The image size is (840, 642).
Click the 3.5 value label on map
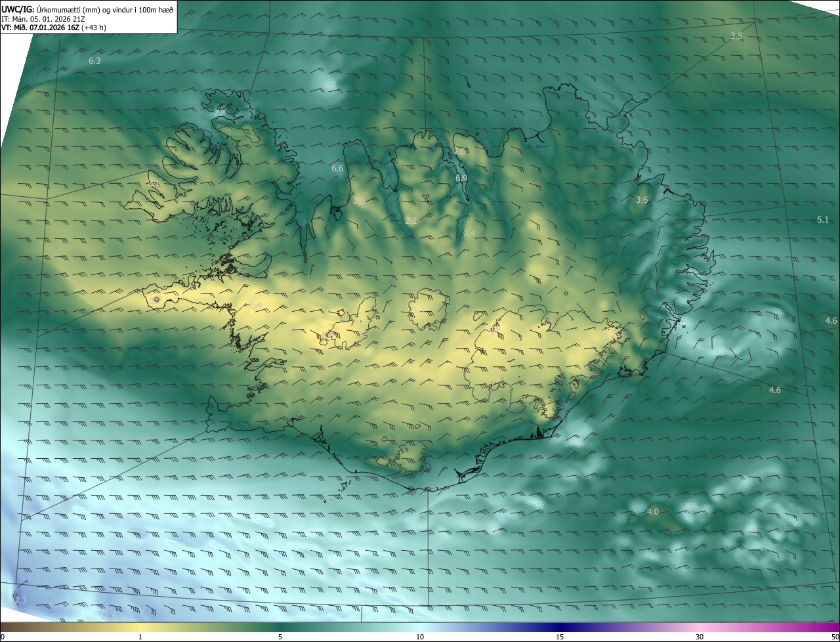(x=736, y=35)
